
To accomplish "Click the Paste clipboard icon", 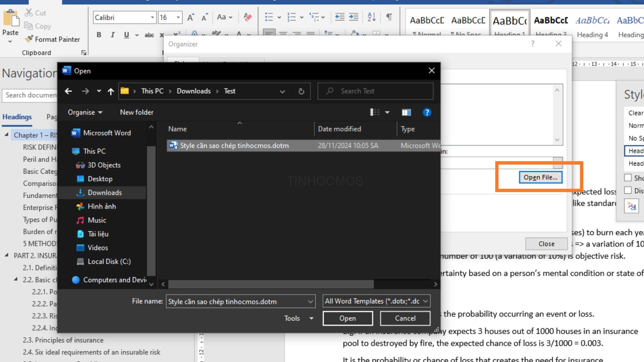I will [11, 18].
